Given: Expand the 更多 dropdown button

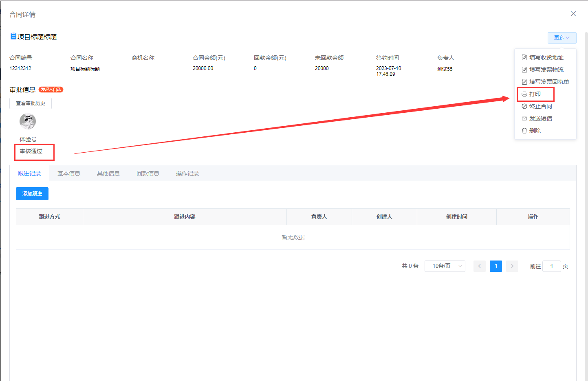Looking at the screenshot, I should (562, 38).
